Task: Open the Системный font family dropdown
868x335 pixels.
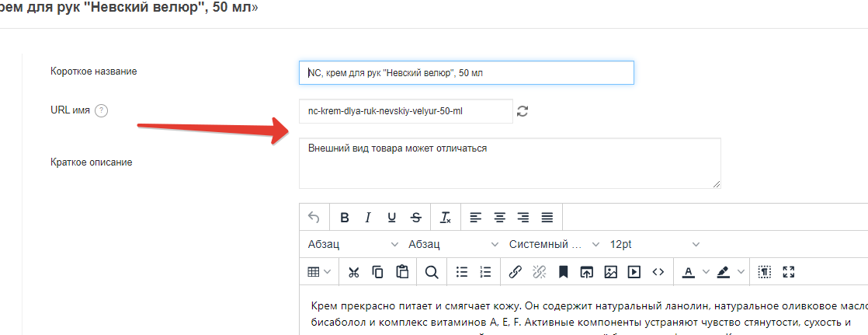Action: pyautogui.click(x=554, y=244)
